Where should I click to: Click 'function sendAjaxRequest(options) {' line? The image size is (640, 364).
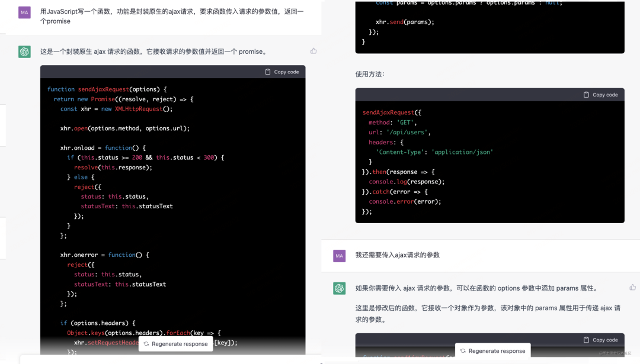[x=107, y=89]
